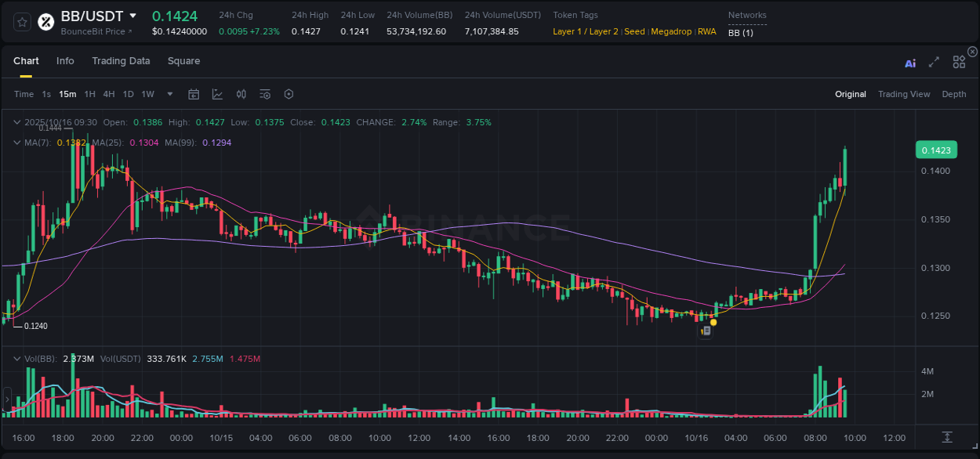980x459 pixels.
Task: Select the chart style icon
Action: tap(217, 93)
